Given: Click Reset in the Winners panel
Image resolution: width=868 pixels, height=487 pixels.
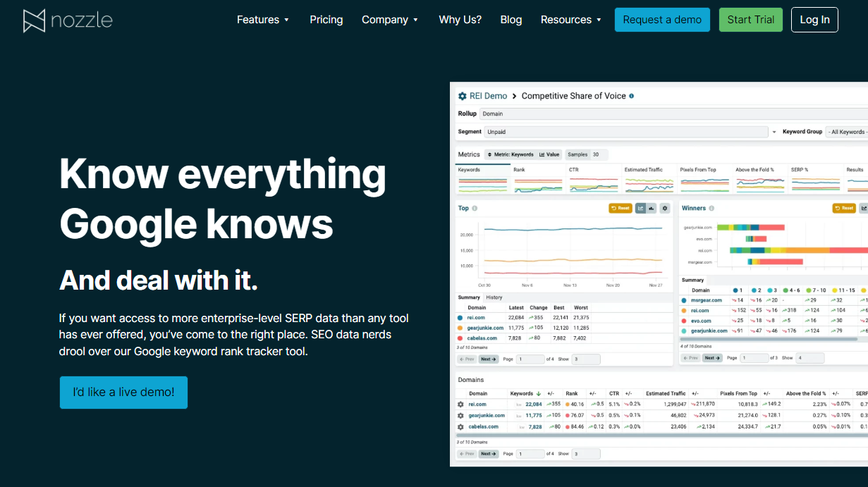Looking at the screenshot, I should (844, 208).
